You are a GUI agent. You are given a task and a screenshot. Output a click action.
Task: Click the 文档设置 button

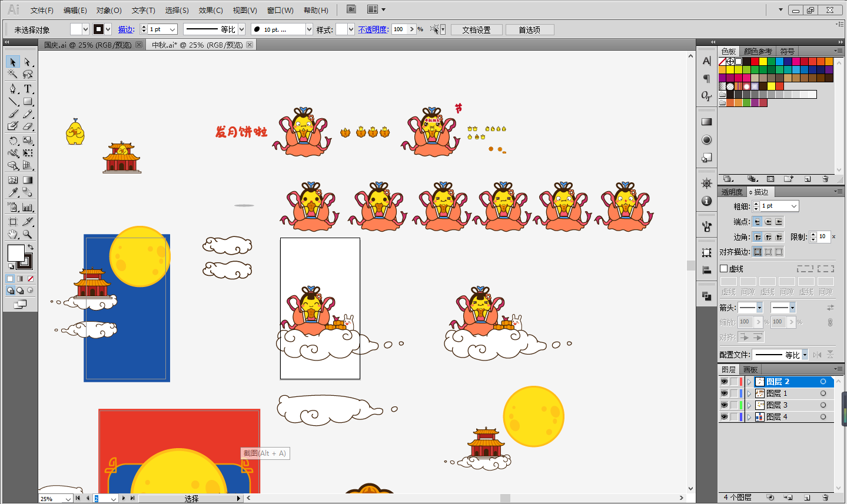[476, 29]
